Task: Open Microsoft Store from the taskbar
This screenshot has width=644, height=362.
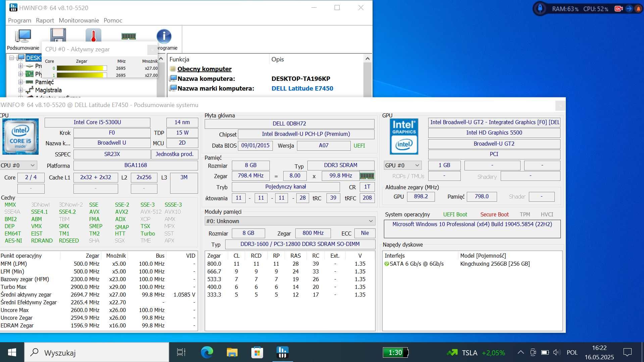Action: pos(257,352)
